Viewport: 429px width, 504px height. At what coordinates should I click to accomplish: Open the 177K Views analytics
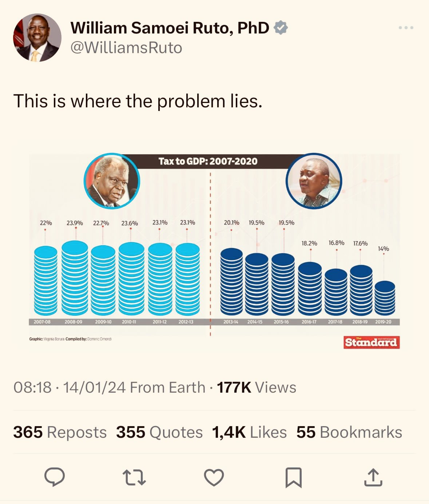[x=257, y=388]
